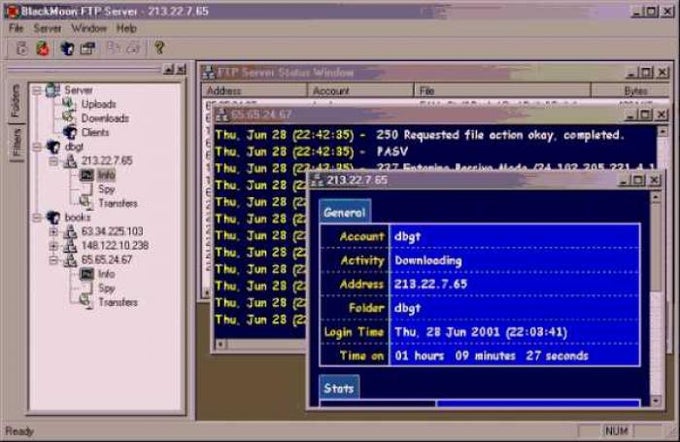Image resolution: width=680 pixels, height=442 pixels.
Task: Select 63.34.225.103 in the tree
Action: [112, 231]
